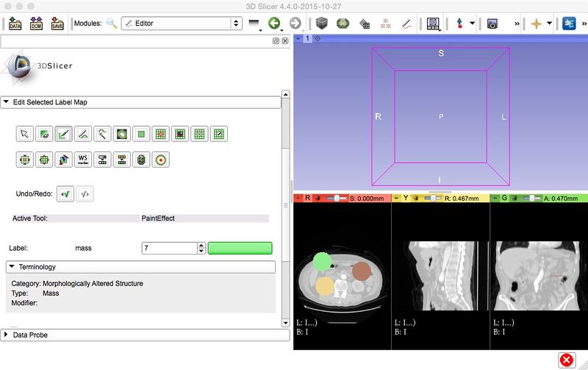Click the Load DCM (DICOM) icon
The image size is (588, 370).
[x=36, y=24]
